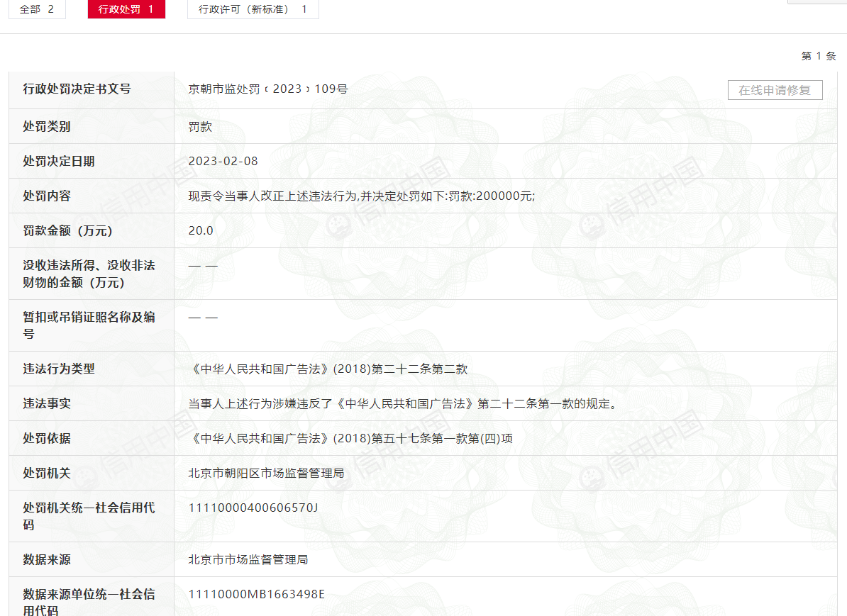Click the 违法行为类型 value citing 第二十二条第二款

point(328,369)
